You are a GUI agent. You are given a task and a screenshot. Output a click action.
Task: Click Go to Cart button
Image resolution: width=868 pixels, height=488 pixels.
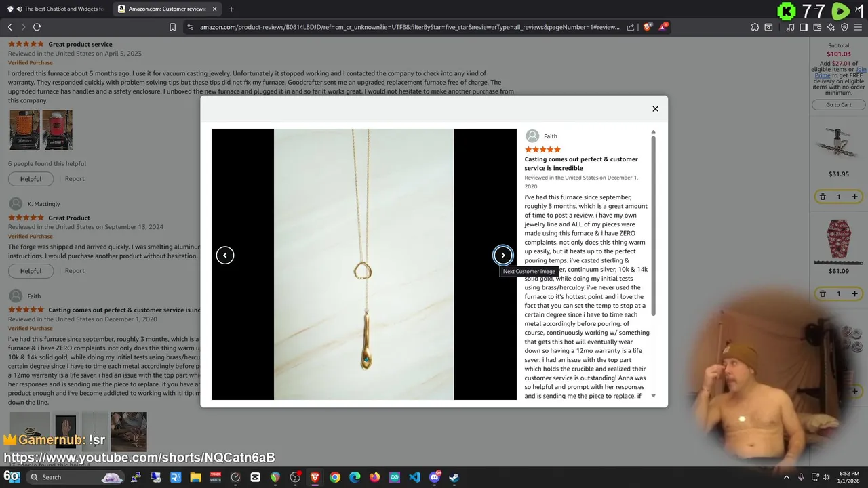pos(838,105)
